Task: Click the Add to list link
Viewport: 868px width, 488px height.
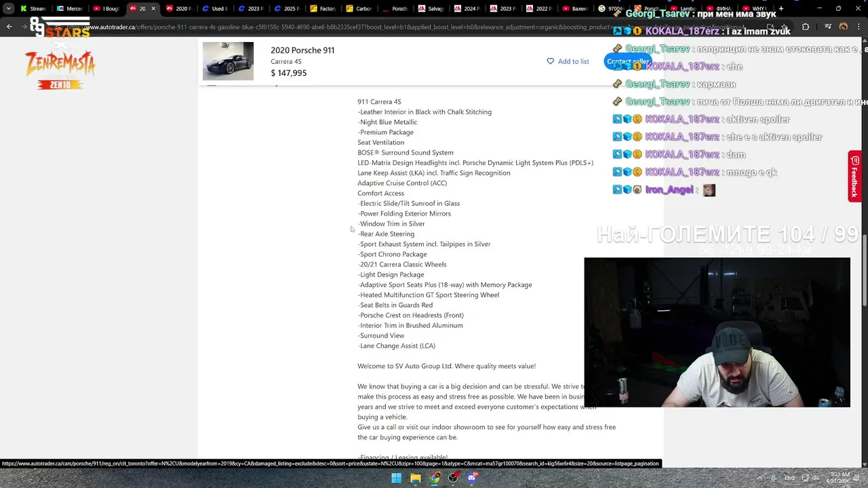Action: click(573, 62)
